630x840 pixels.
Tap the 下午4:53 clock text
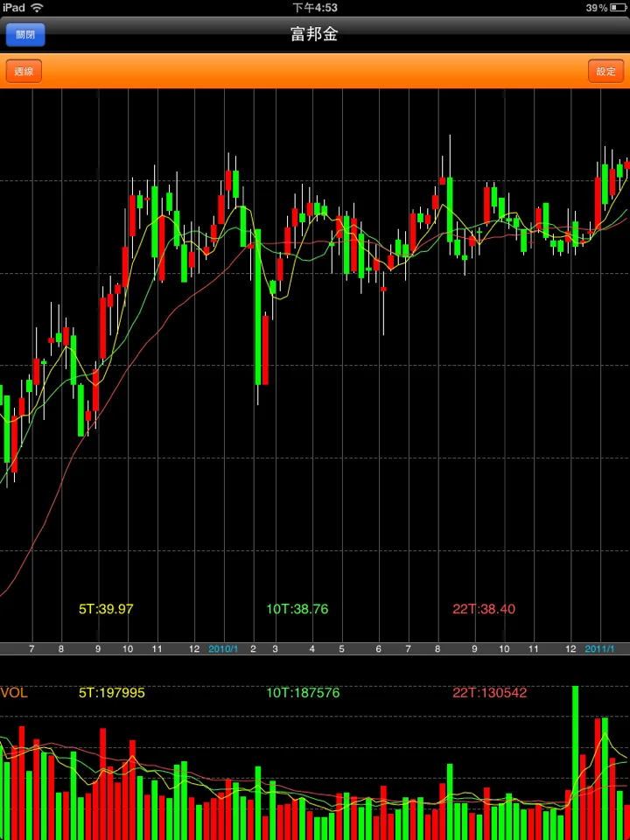[x=315, y=8]
